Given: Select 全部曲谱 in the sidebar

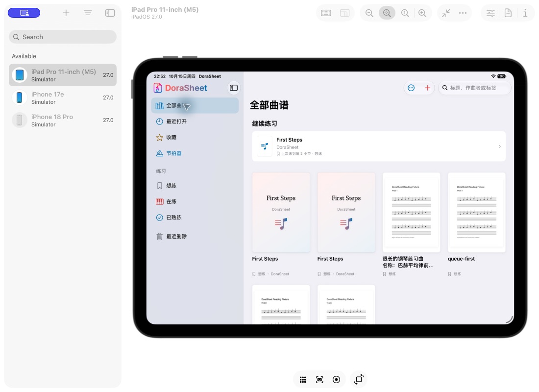Looking at the screenshot, I should pyautogui.click(x=195, y=105).
